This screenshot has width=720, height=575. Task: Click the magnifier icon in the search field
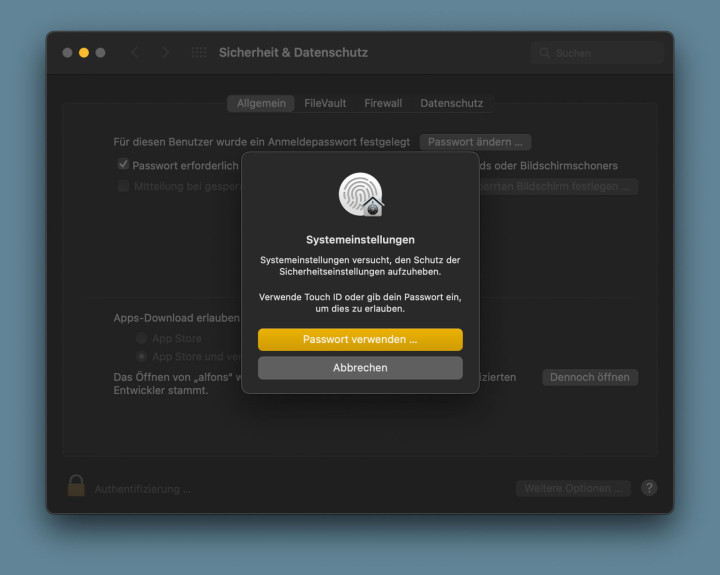[545, 53]
